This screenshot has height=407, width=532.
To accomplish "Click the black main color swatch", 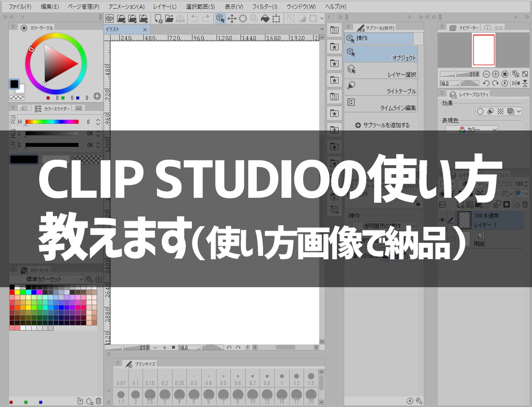I will [14, 84].
